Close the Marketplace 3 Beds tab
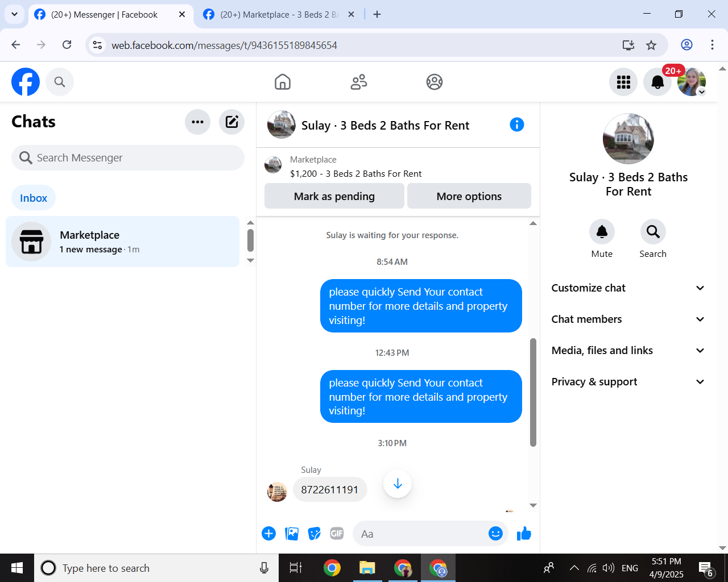728x582 pixels. tap(351, 14)
